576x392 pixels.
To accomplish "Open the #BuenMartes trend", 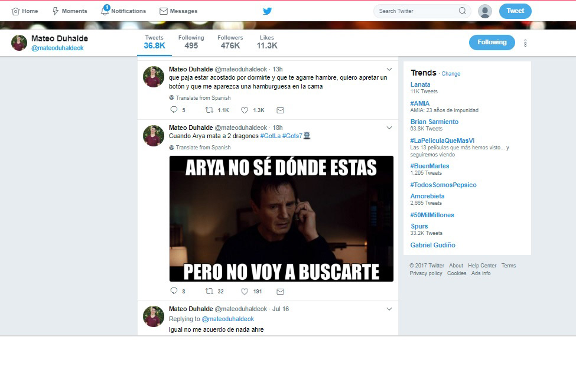I will [429, 166].
